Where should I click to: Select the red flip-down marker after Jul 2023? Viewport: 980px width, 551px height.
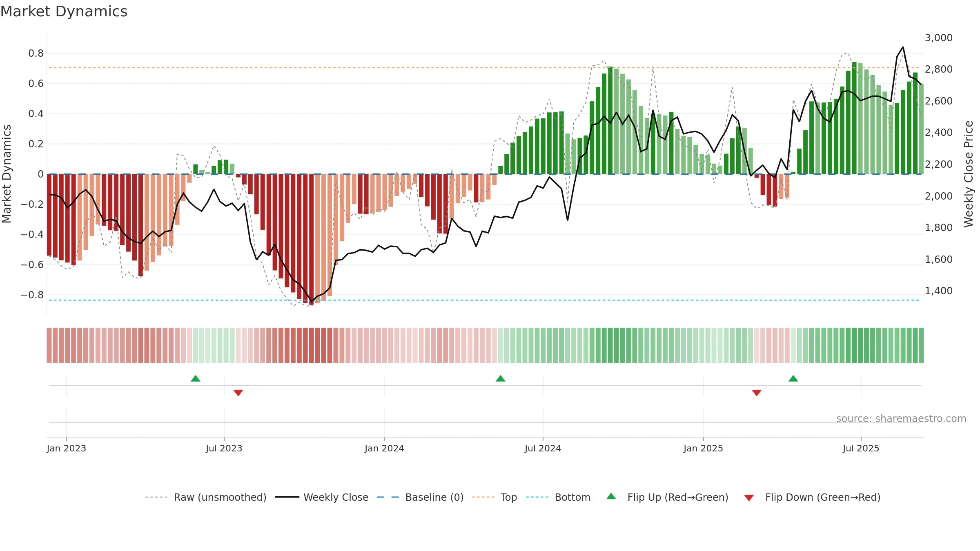pyautogui.click(x=238, y=393)
